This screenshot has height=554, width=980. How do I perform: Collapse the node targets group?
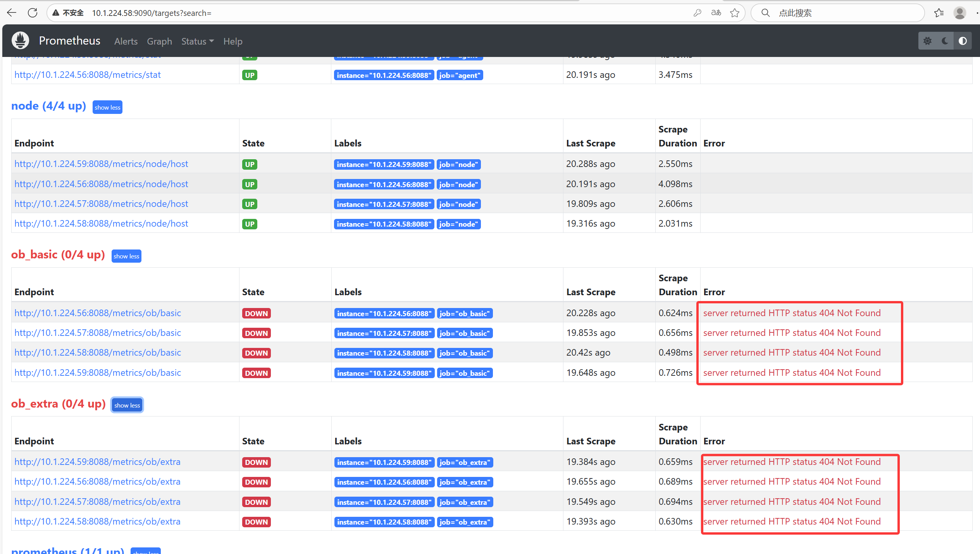coord(107,107)
